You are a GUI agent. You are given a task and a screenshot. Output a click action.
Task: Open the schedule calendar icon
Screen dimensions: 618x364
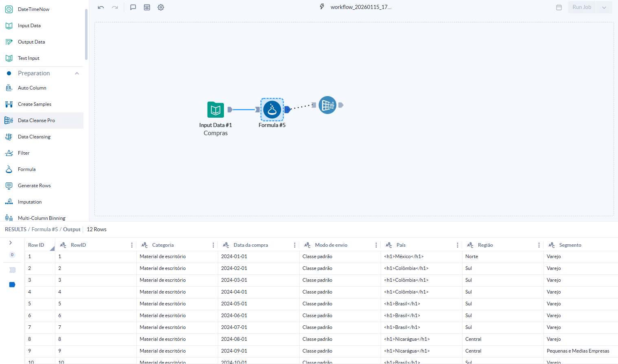coord(559,7)
